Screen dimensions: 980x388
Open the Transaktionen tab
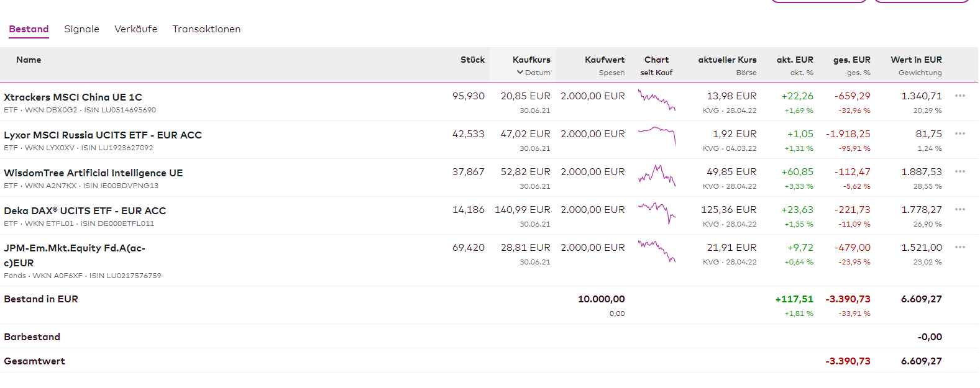206,29
